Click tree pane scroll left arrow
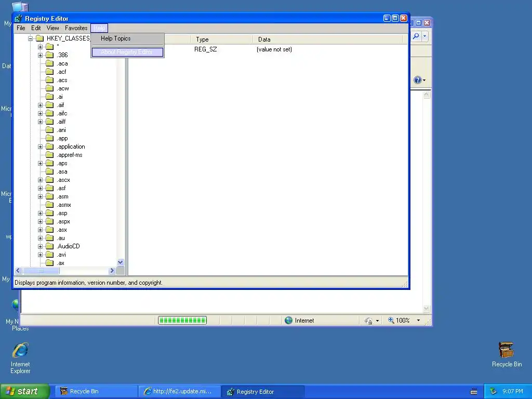This screenshot has width=532, height=399. [18, 270]
